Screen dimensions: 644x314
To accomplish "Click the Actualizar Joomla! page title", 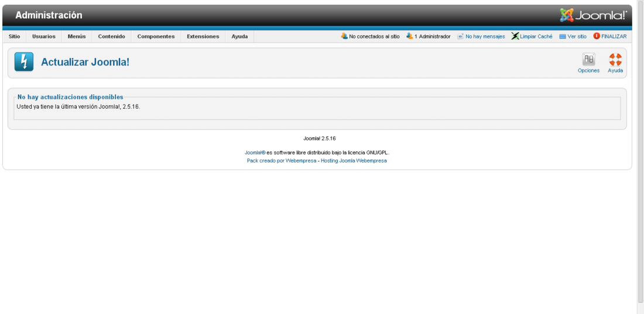I will [85, 63].
